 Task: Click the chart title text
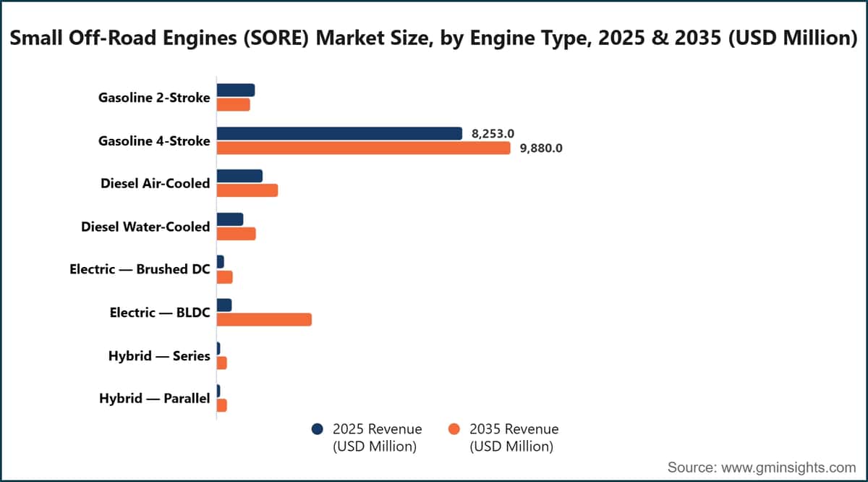point(434,38)
